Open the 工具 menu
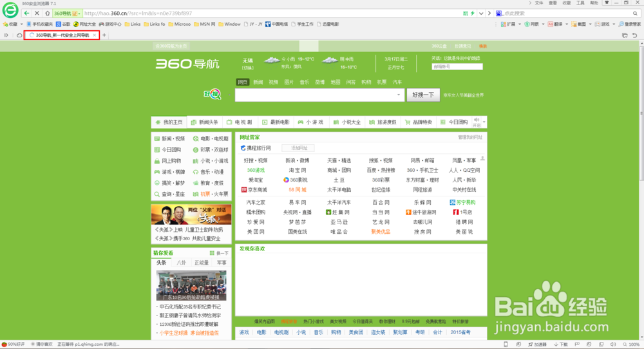This screenshot has width=644, height=349. tap(580, 3)
